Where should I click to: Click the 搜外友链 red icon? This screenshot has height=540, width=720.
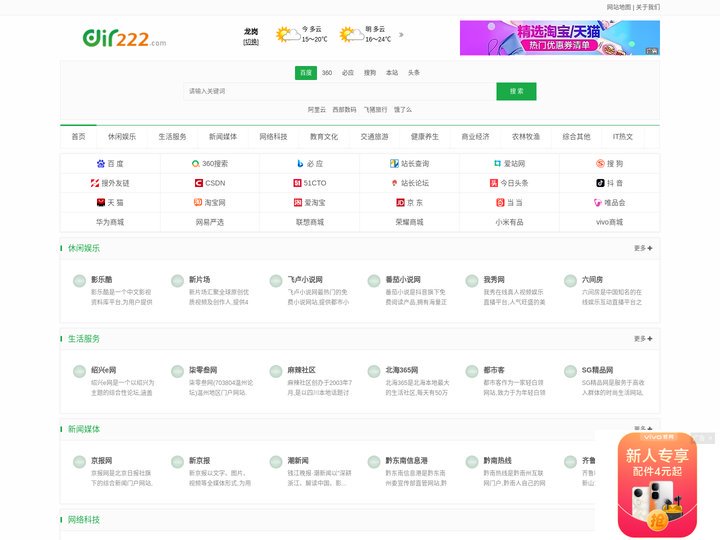click(x=95, y=183)
